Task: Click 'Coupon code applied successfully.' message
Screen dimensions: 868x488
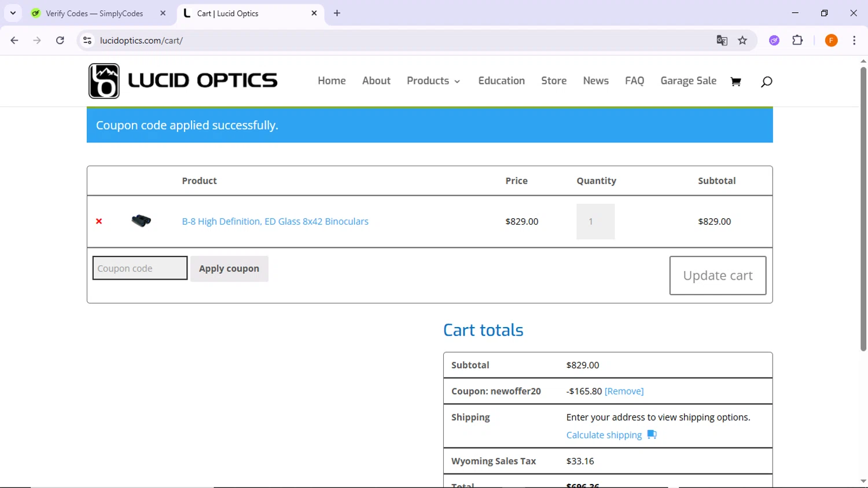Action: coord(187,125)
